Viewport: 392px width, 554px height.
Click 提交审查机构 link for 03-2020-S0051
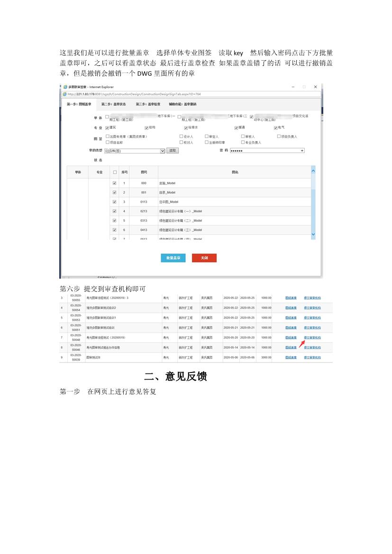(x=312, y=327)
